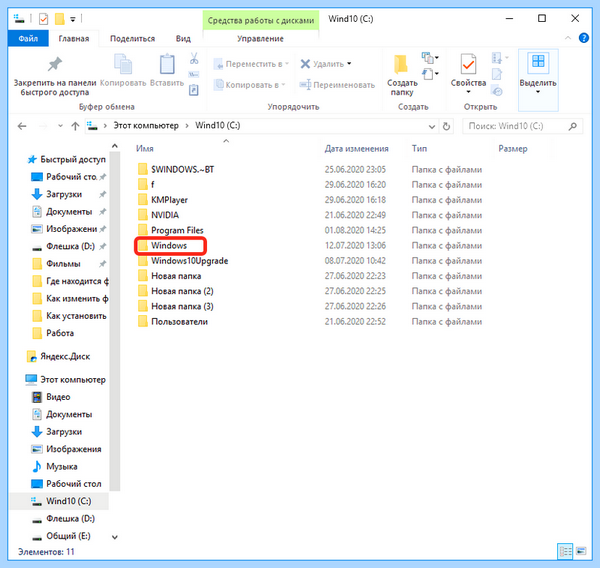
Task: Click the search magnifier icon
Action: click(572, 126)
